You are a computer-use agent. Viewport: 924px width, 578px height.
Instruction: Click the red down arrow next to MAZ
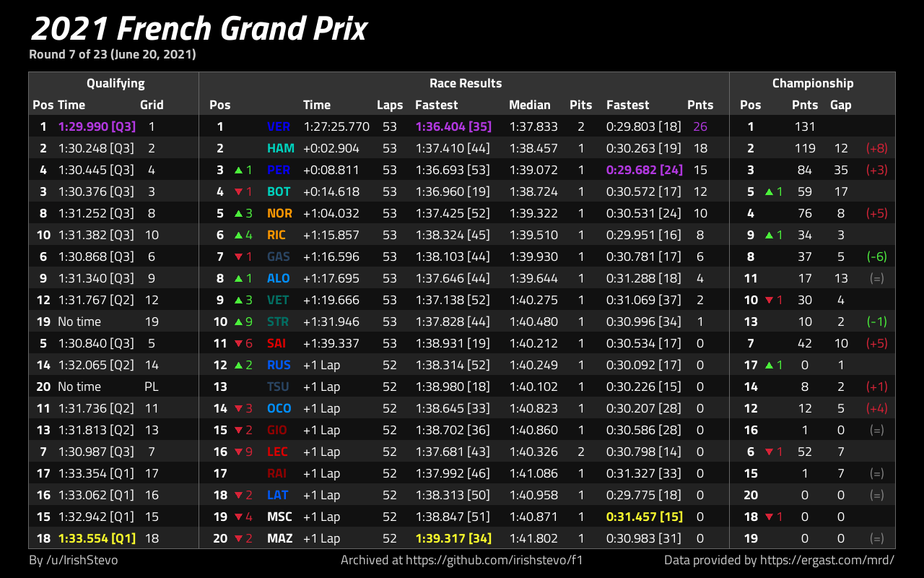(x=238, y=538)
